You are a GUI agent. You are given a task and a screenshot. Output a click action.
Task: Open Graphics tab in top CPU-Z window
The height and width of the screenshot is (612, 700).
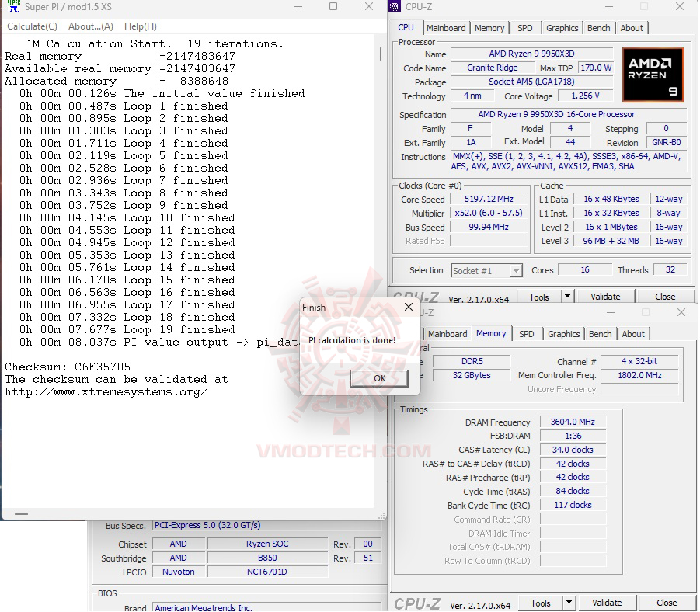562,28
